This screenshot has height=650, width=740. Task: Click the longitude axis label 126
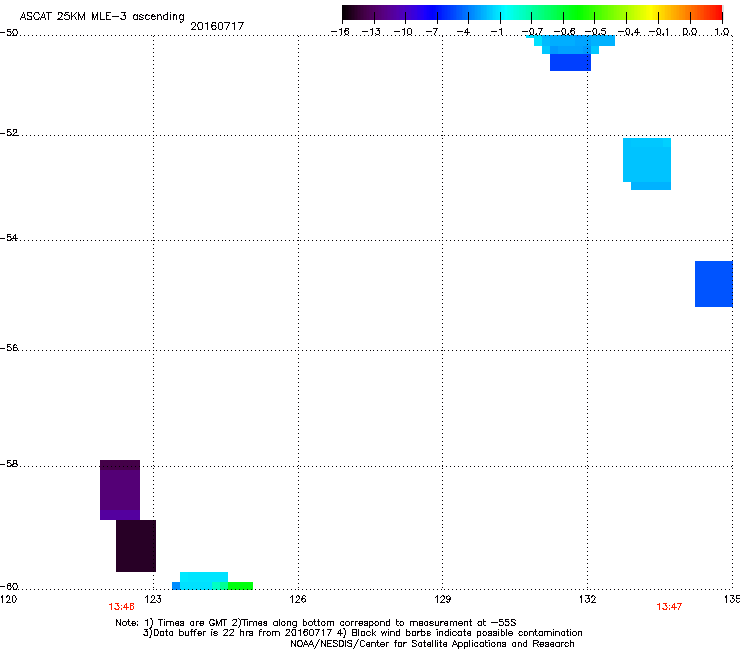(x=298, y=599)
